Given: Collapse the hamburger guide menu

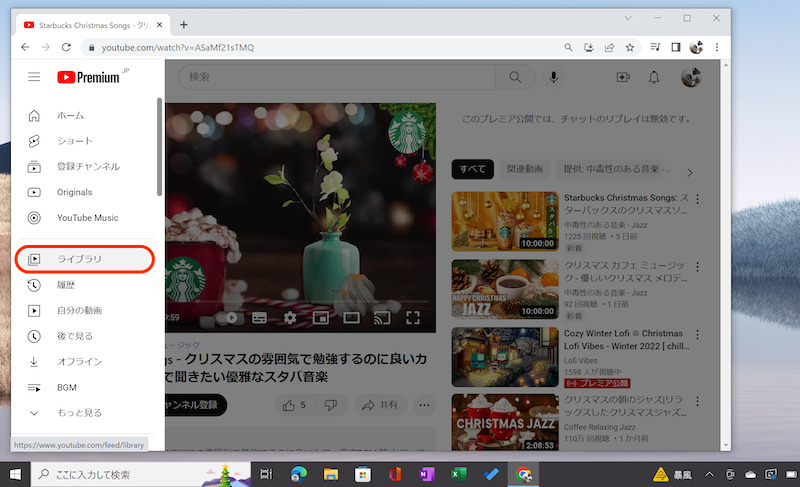Looking at the screenshot, I should coord(34,77).
